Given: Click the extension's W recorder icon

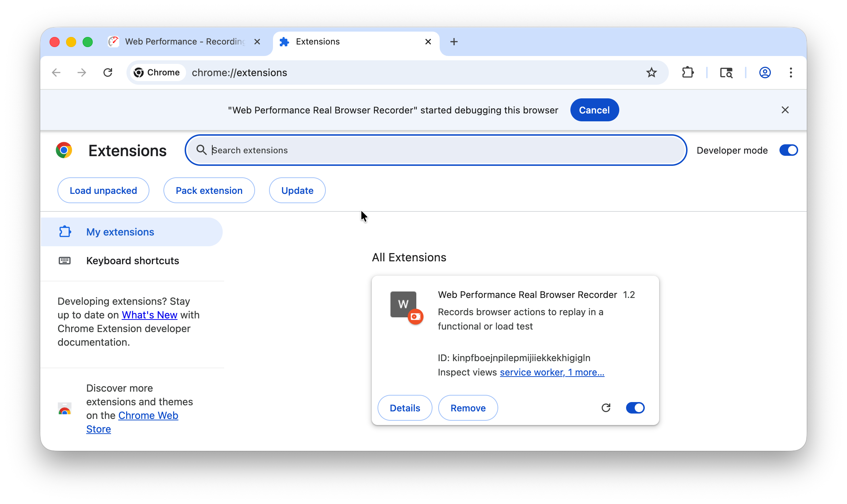Looking at the screenshot, I should pos(407,308).
